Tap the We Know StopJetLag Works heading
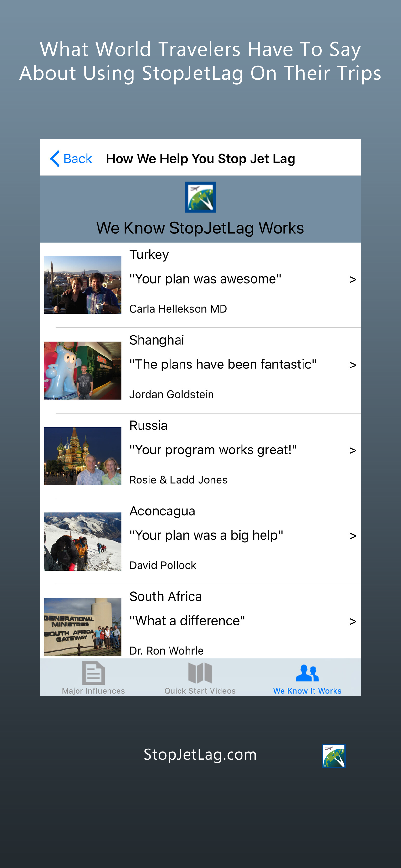The width and height of the screenshot is (401, 868). pyautogui.click(x=200, y=228)
